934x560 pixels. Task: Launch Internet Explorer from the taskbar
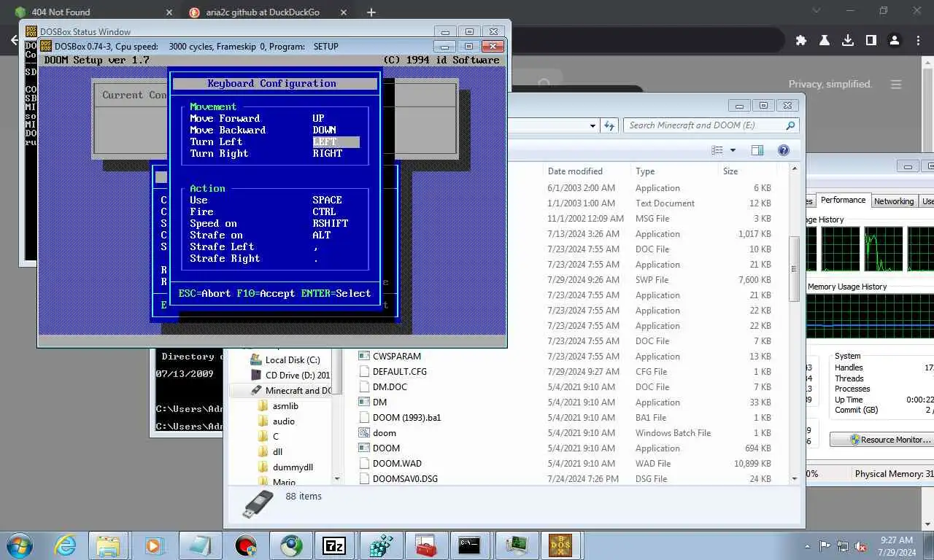pyautogui.click(x=65, y=545)
